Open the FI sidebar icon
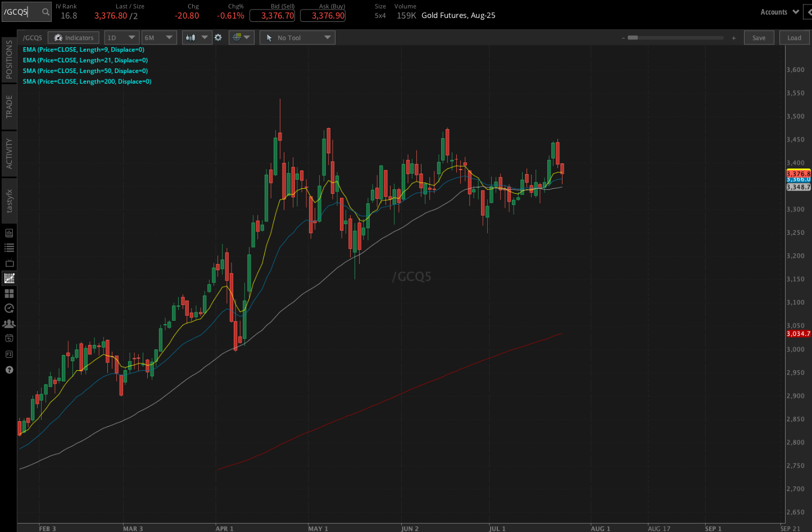 coord(9,354)
